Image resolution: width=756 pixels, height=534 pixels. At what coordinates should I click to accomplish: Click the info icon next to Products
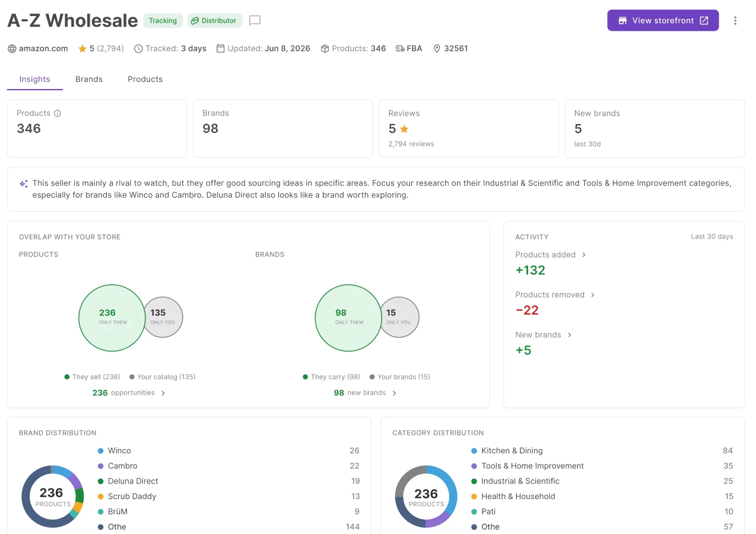click(x=58, y=113)
